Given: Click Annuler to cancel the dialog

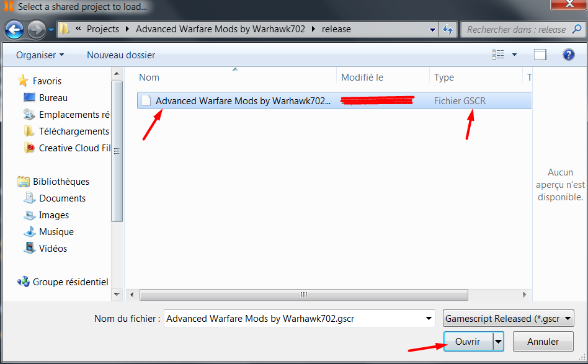Looking at the screenshot, I should (543, 342).
